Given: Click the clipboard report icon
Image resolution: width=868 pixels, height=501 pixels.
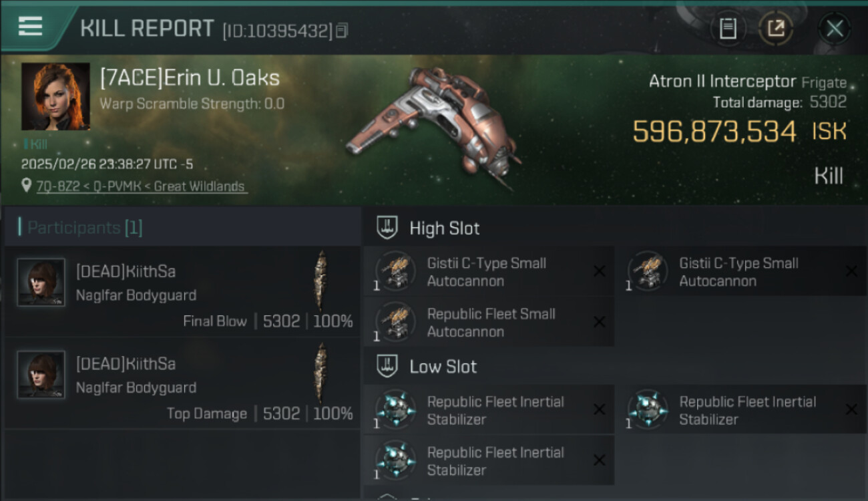Looking at the screenshot, I should pos(728,29).
